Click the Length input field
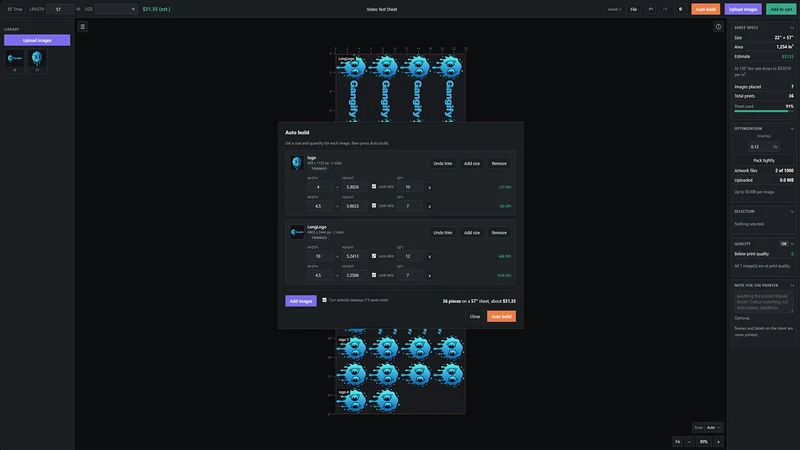800x450 pixels. pyautogui.click(x=60, y=9)
